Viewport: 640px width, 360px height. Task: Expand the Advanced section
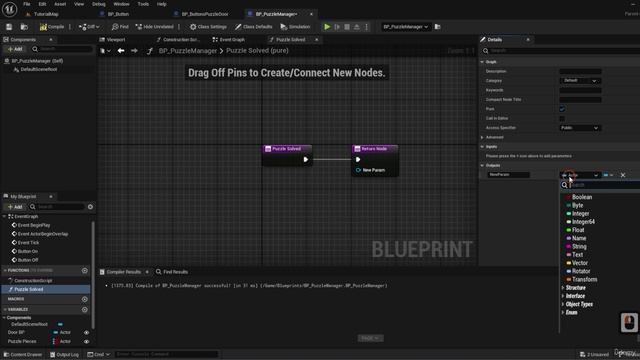click(482, 137)
